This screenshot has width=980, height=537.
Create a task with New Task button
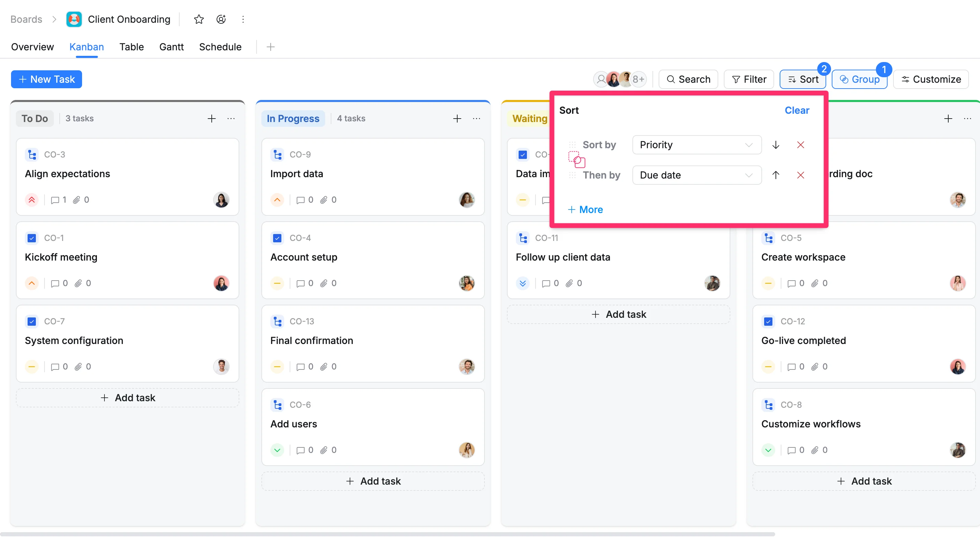[47, 79]
